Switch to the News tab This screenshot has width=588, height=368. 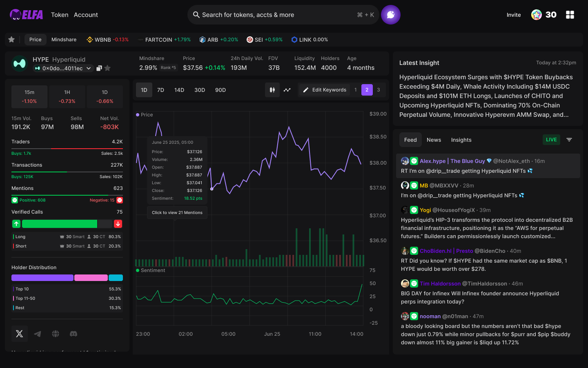coord(434,140)
